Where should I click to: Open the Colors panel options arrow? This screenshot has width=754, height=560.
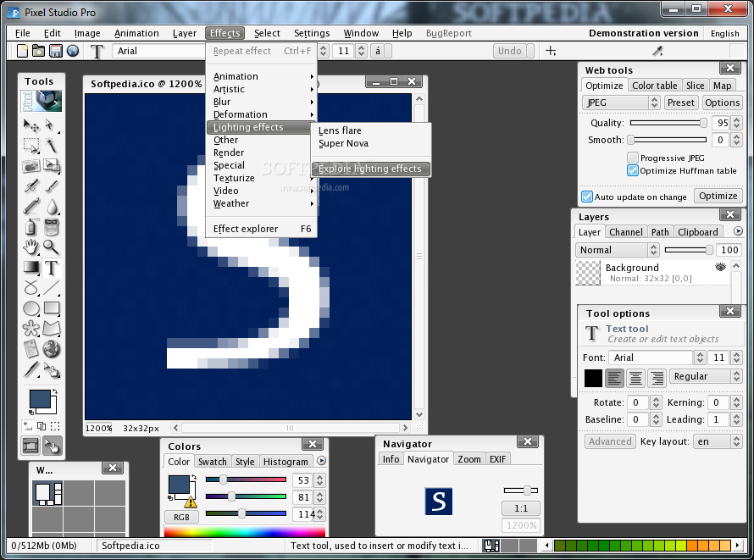[321, 461]
